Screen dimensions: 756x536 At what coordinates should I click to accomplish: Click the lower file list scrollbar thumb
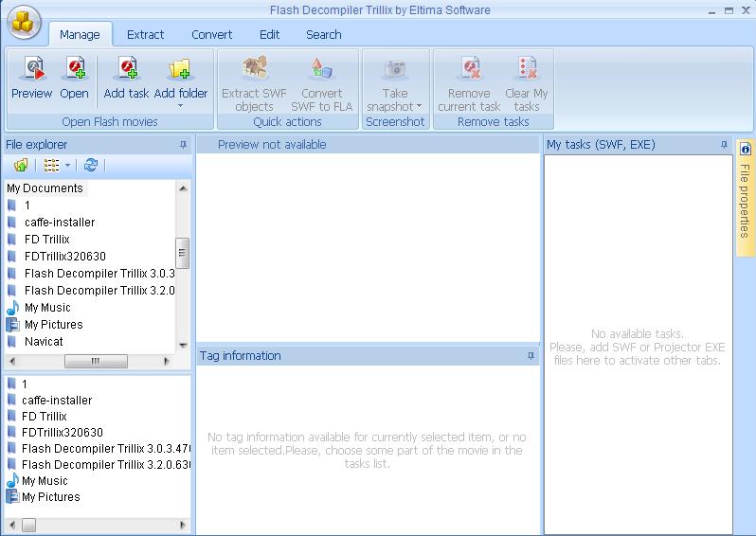pos(29,525)
